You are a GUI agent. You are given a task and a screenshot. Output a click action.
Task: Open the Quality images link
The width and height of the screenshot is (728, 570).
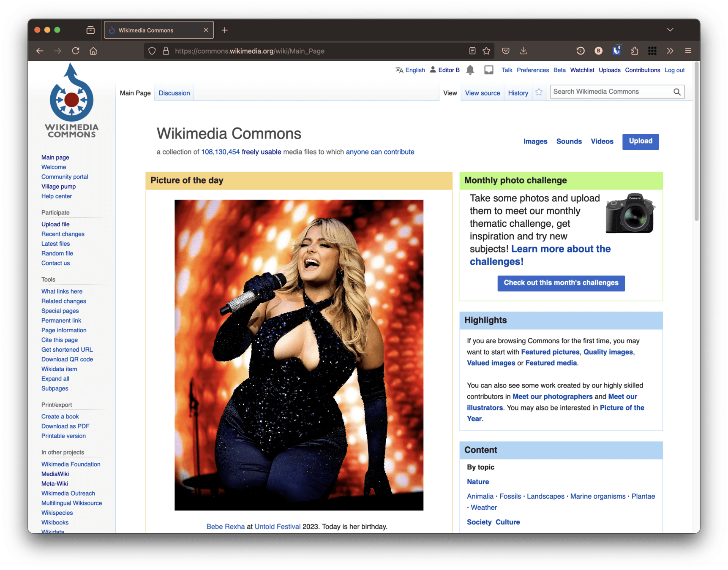(x=608, y=352)
